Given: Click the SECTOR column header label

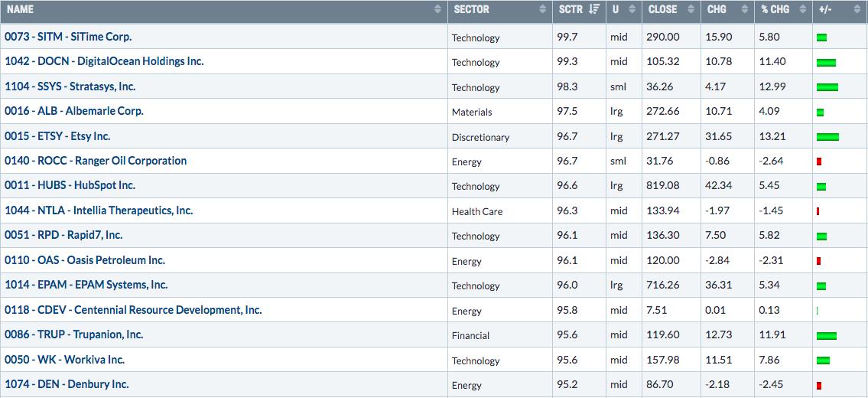Looking at the screenshot, I should tap(471, 10).
